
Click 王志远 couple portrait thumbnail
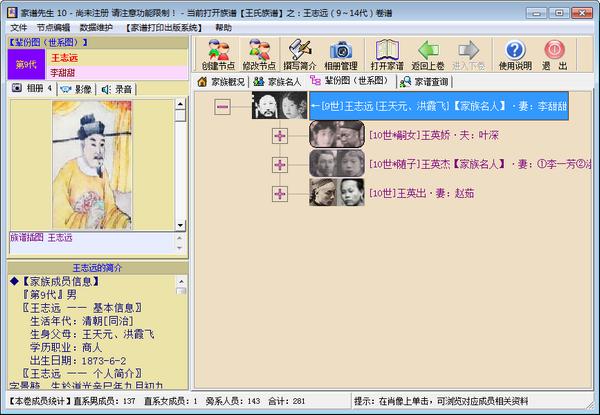(x=280, y=105)
